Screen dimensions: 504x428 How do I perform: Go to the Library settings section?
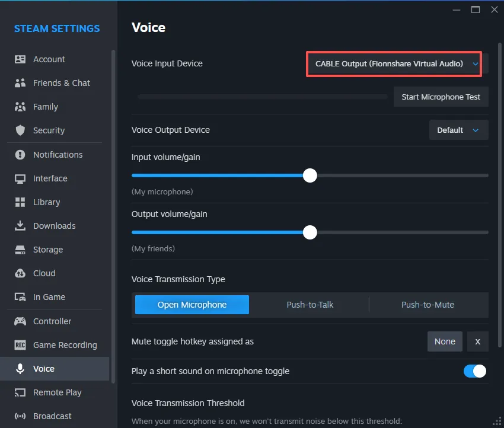(46, 202)
